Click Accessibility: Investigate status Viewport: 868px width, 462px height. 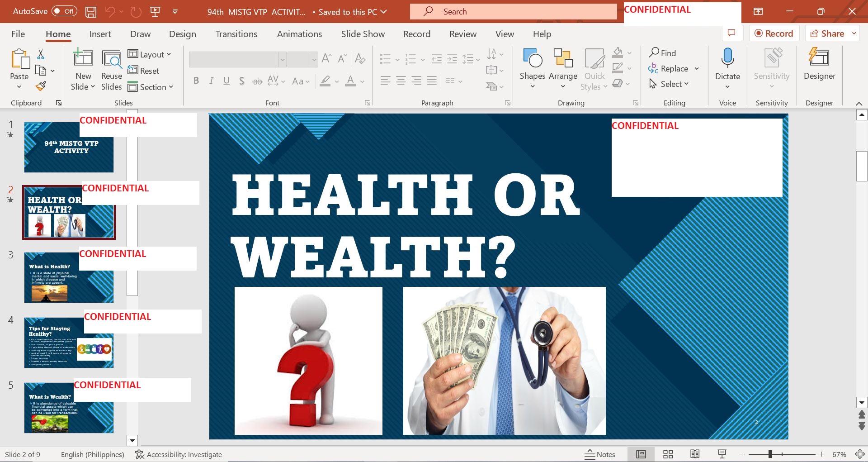click(179, 454)
